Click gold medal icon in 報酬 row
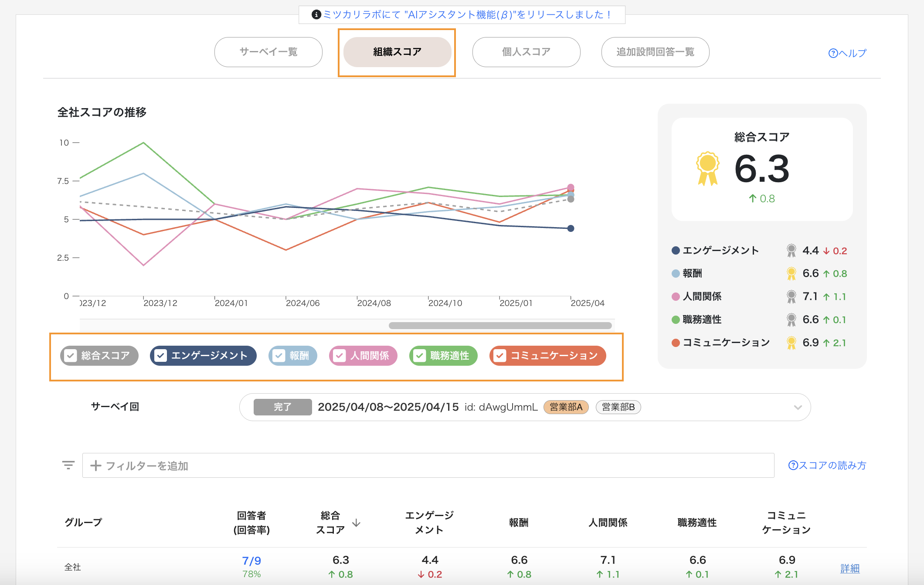This screenshot has width=924, height=585. tap(791, 274)
